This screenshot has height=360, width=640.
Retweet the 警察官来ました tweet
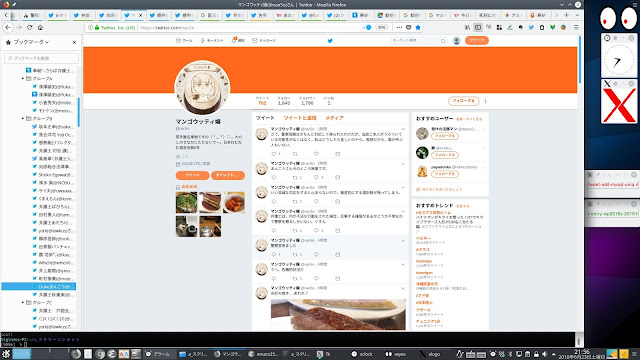coord(295,254)
